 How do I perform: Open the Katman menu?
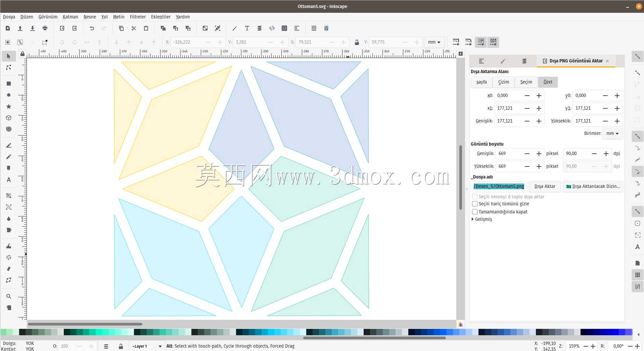click(x=70, y=17)
